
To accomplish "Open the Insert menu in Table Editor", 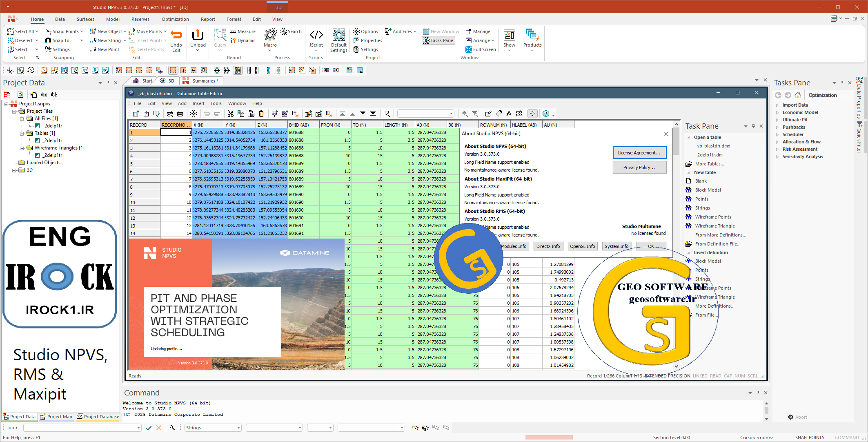I will point(198,103).
